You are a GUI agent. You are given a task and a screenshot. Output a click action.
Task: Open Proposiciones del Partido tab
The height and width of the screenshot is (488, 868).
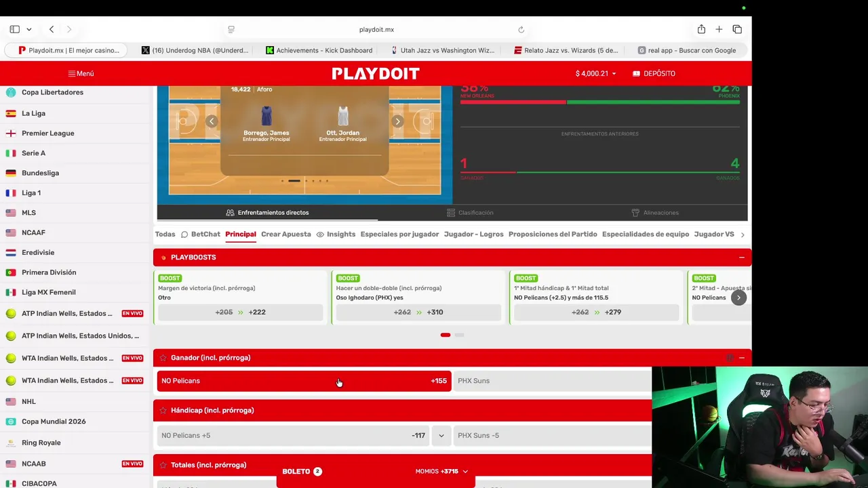tap(553, 234)
